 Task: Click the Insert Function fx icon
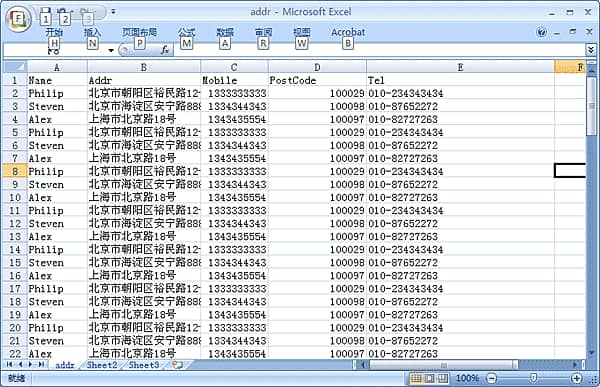point(165,50)
